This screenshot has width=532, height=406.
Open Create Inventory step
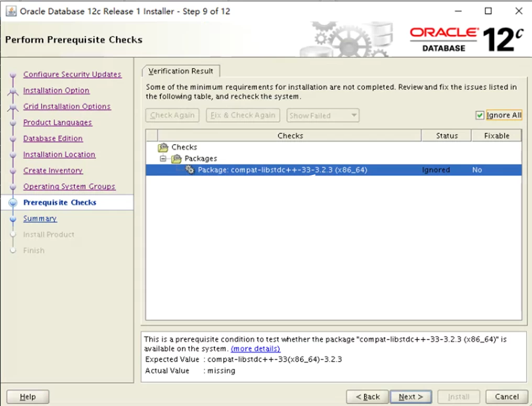pyautogui.click(x=53, y=170)
